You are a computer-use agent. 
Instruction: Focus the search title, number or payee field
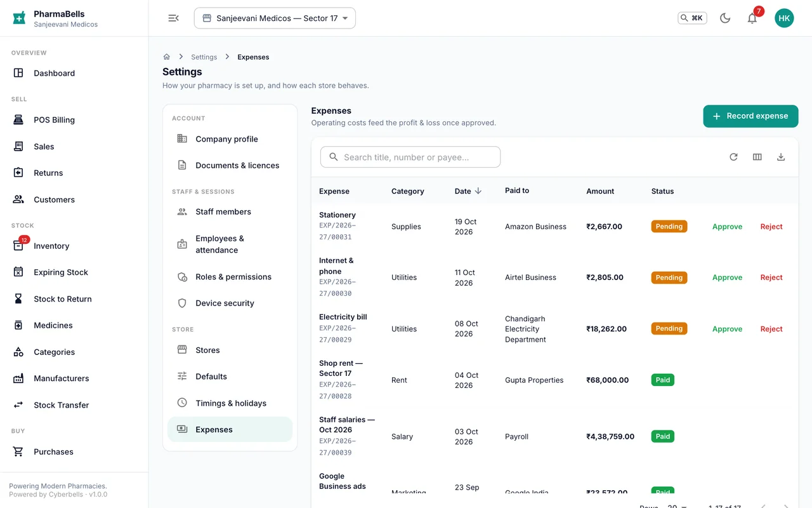(410, 157)
